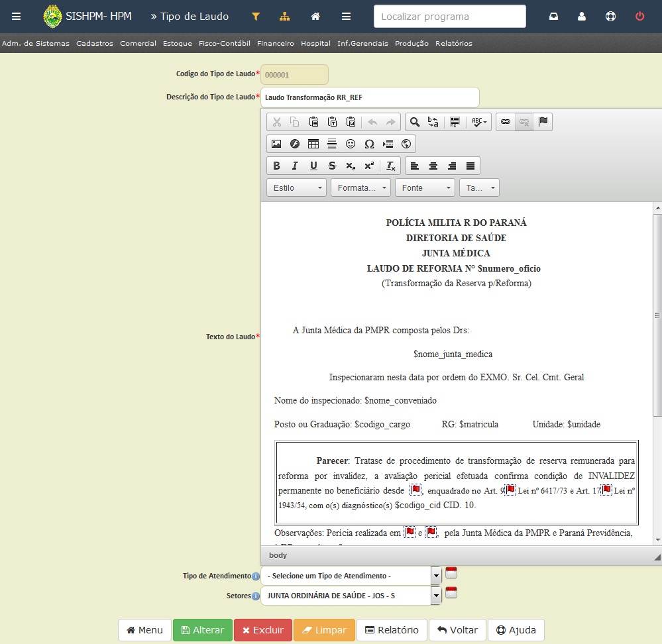Open the Formatação dropdown

(x=361, y=188)
